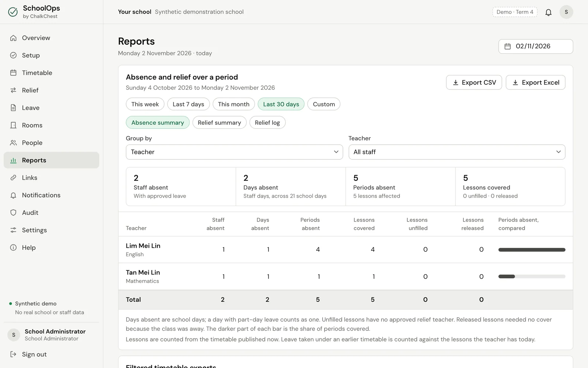Open the Group by Teacher dropdown

[x=234, y=152]
